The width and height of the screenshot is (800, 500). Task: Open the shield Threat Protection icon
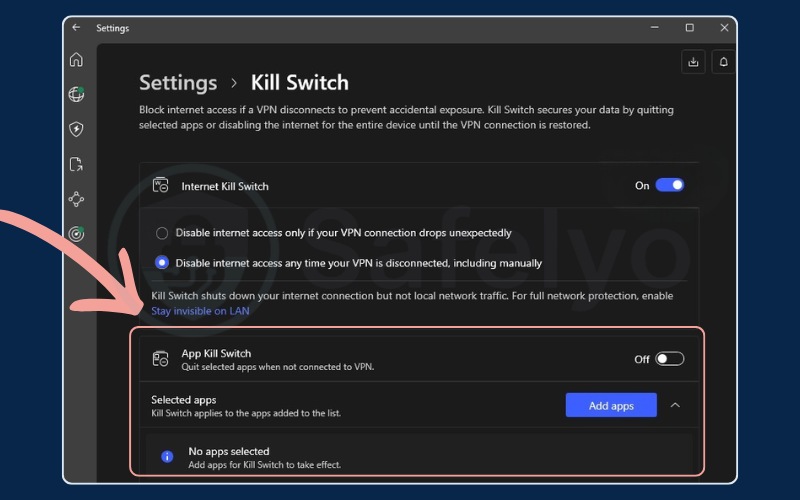(76, 129)
